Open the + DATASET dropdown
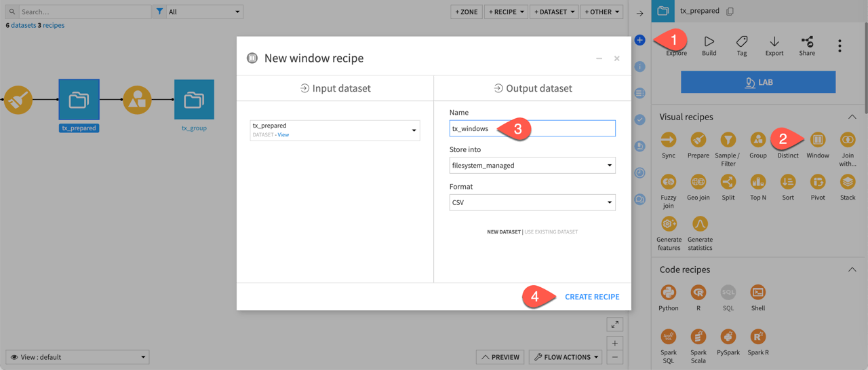Screen dimensions: 868x370 [553, 12]
